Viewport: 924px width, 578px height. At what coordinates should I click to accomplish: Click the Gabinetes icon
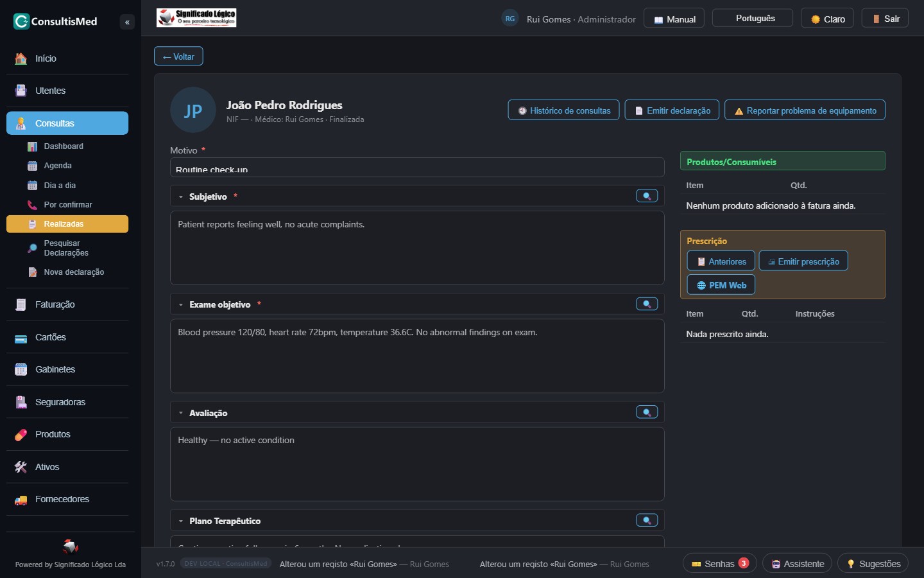click(x=21, y=369)
